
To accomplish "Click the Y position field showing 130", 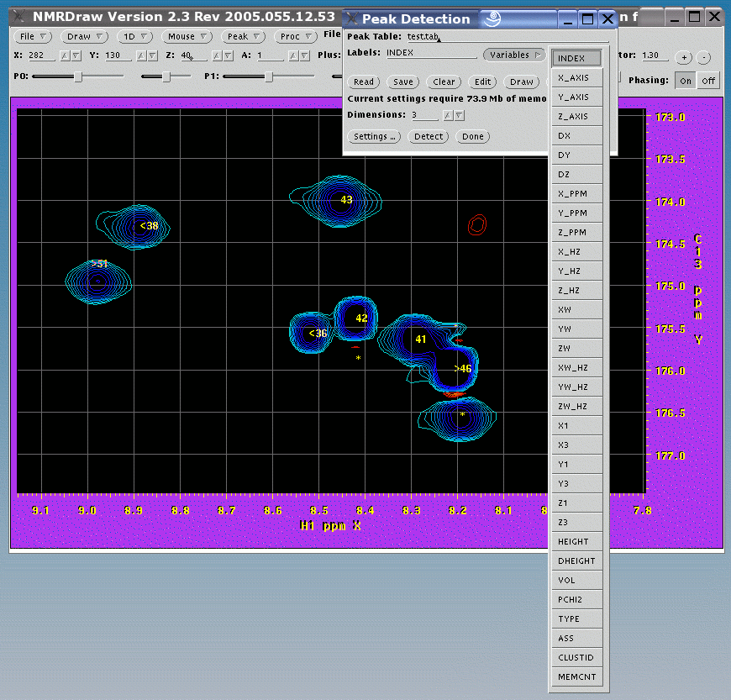I will coord(118,55).
